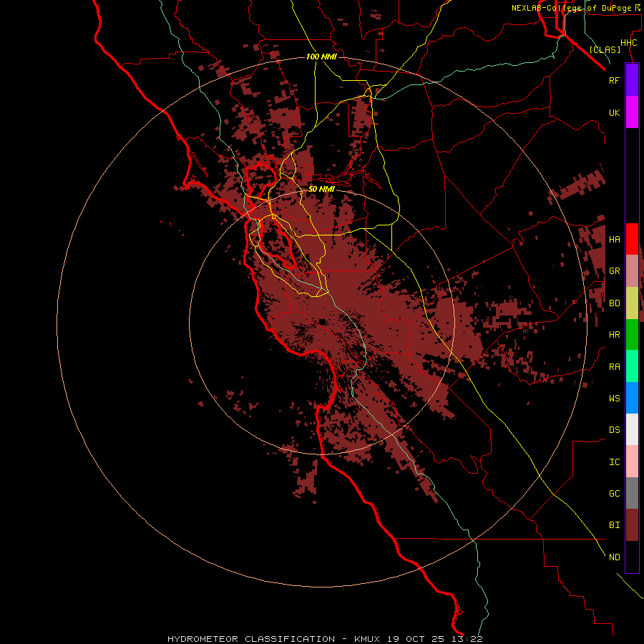Click the 'DS' legend label
The height and width of the screenshot is (644, 644).
614,430
